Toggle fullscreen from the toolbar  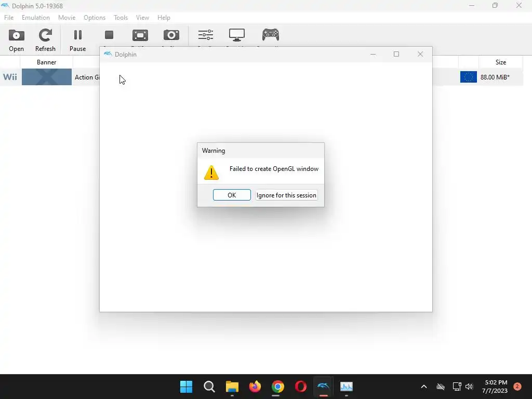pos(140,35)
